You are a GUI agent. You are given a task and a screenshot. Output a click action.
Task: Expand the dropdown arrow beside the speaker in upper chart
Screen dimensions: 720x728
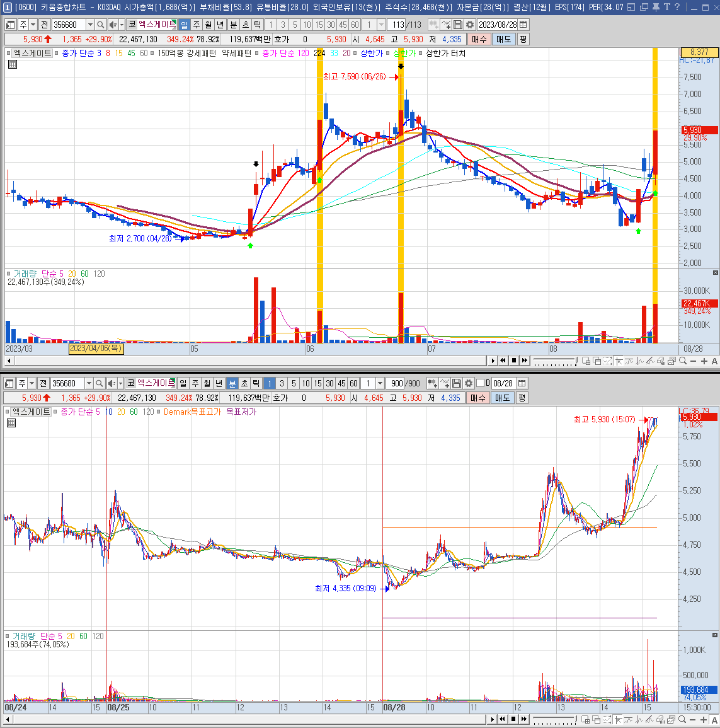pyautogui.click(x=122, y=25)
